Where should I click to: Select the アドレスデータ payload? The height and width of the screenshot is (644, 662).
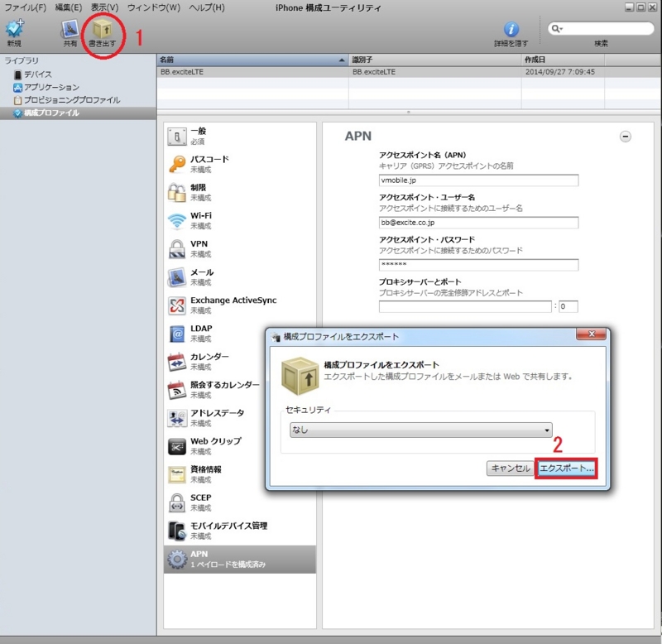pyautogui.click(x=215, y=418)
